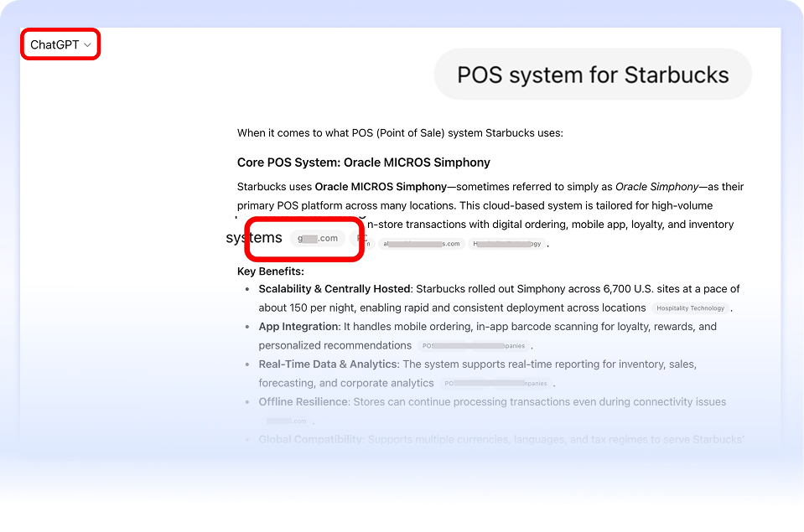Image resolution: width=804 pixels, height=532 pixels.
Task: Click the chevron arrow beside ChatGPT
Action: coord(88,45)
